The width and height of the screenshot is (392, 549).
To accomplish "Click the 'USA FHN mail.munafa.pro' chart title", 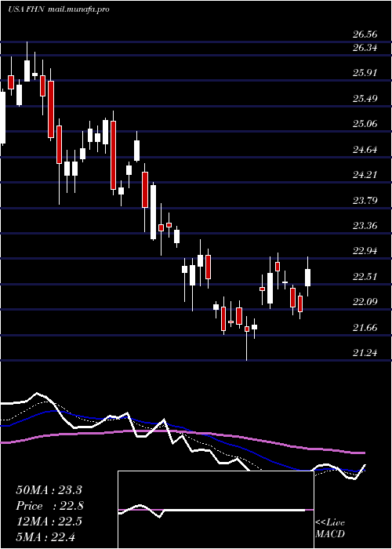I will coord(59,9).
